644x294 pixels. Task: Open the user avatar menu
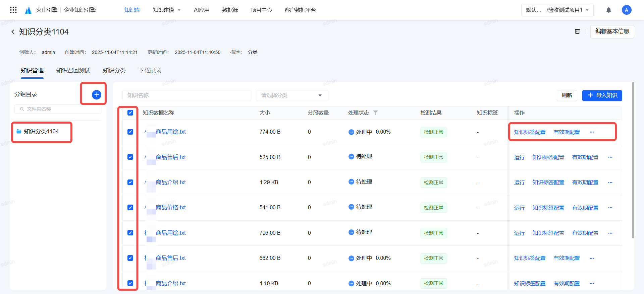click(626, 10)
